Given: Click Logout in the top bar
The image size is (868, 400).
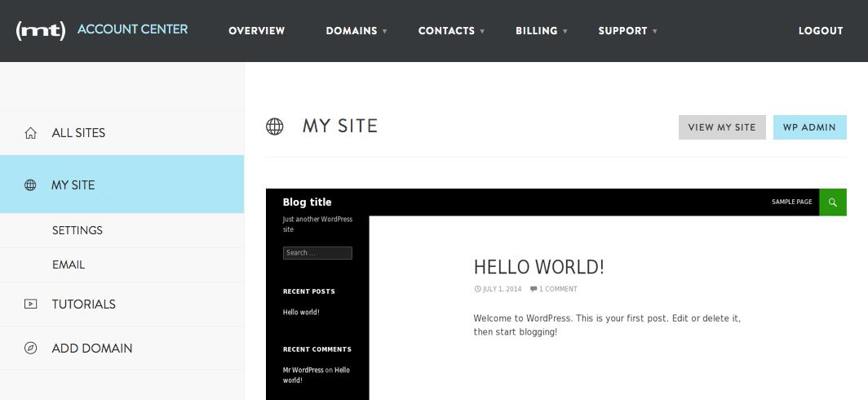Looking at the screenshot, I should 821,31.
